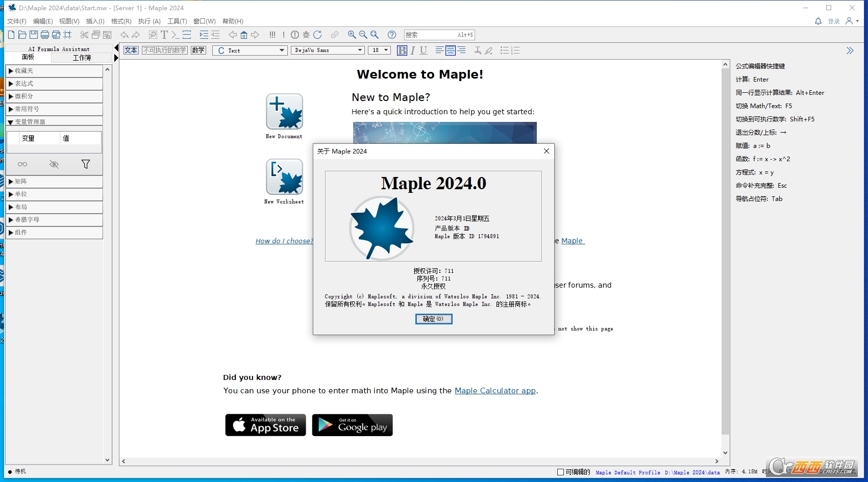Click the print icon in toolbar
The image size is (868, 482).
point(45,35)
